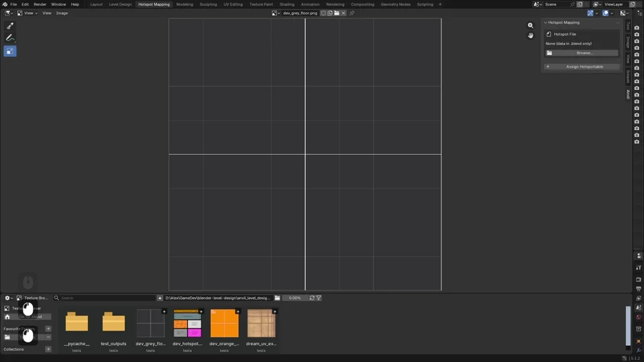The height and width of the screenshot is (362, 644).
Task: Open the __pycache__ folder
Action: pos(76,322)
